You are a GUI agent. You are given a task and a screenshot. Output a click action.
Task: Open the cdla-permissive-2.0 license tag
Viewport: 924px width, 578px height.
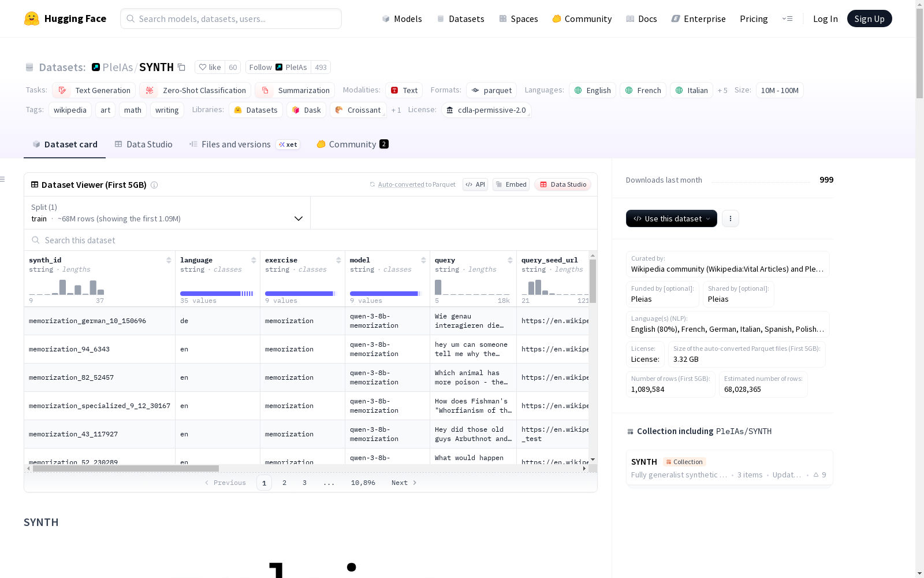point(486,110)
